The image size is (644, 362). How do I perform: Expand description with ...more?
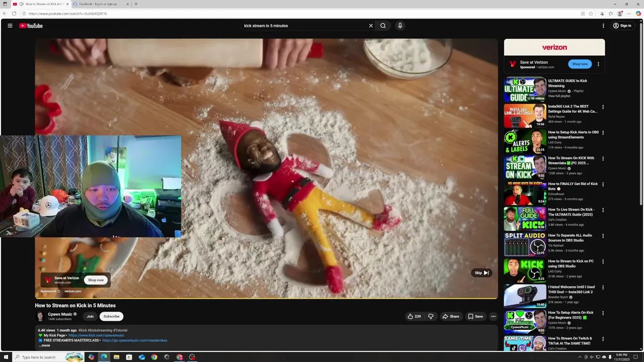tap(44, 345)
